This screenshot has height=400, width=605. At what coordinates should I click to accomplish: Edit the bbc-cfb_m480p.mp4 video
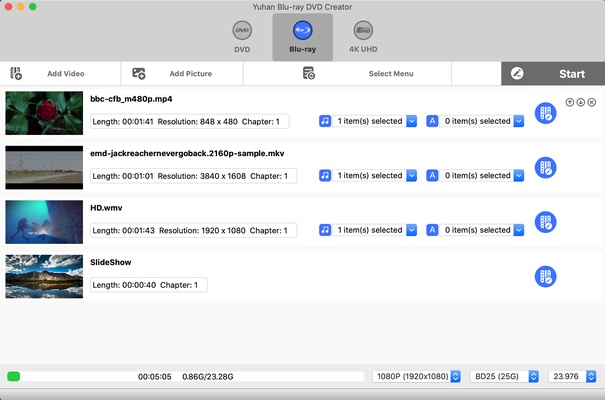coord(545,113)
